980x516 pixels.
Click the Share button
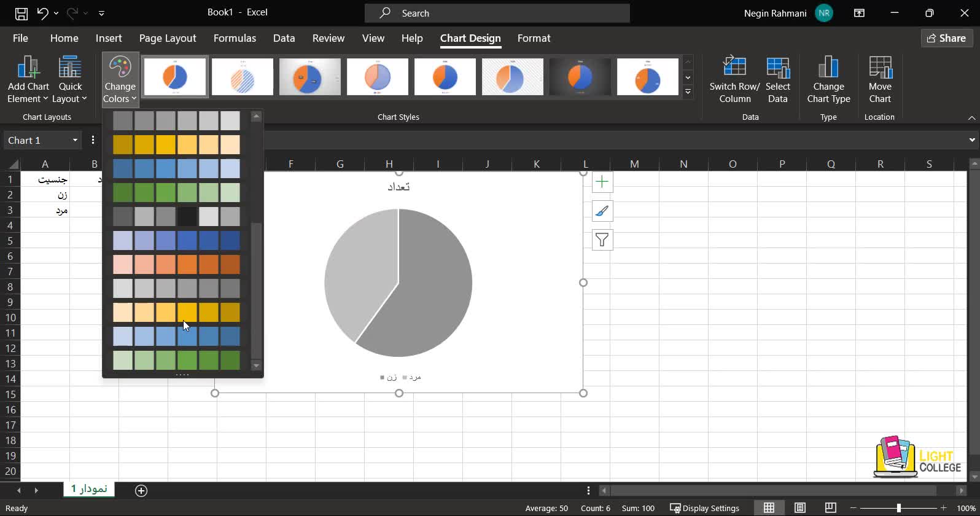946,38
